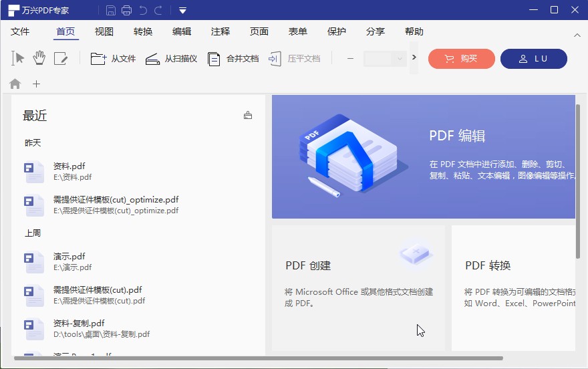The height and width of the screenshot is (369, 588).
Task: Click the vertical scrollbar on the right
Action: click(578, 182)
